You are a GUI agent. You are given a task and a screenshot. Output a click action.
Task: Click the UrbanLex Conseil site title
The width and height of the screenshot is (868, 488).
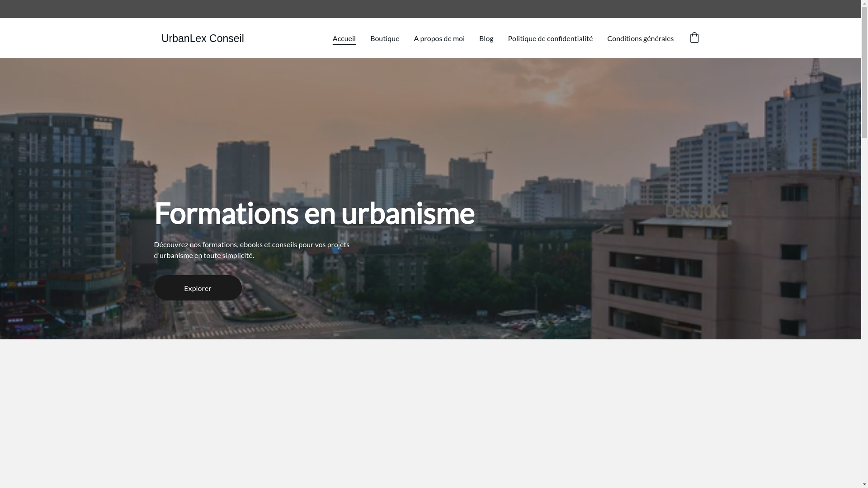pos(203,38)
